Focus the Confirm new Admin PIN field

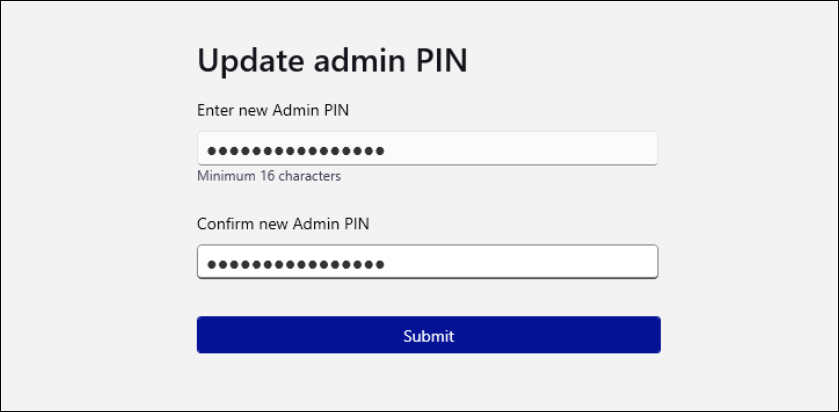(x=427, y=263)
